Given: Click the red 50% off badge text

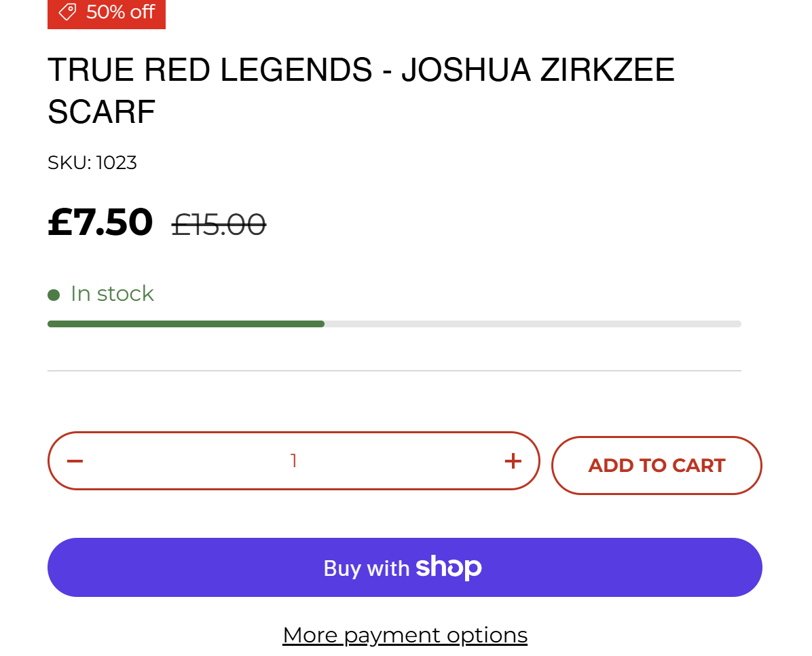Looking at the screenshot, I should point(120,12).
